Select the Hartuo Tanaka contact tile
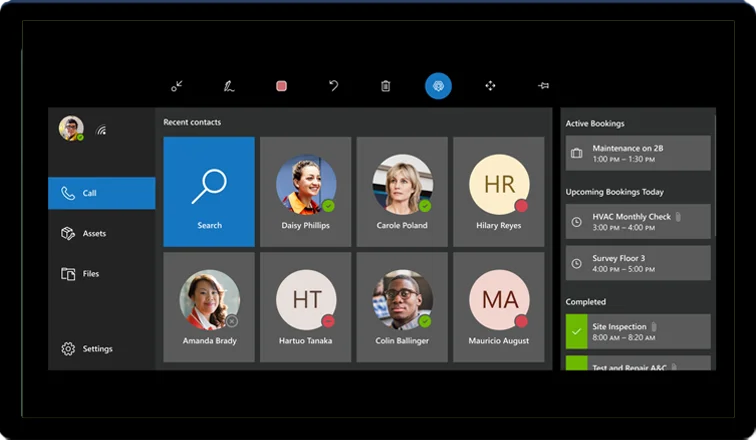This screenshot has height=440, width=756. (x=306, y=307)
